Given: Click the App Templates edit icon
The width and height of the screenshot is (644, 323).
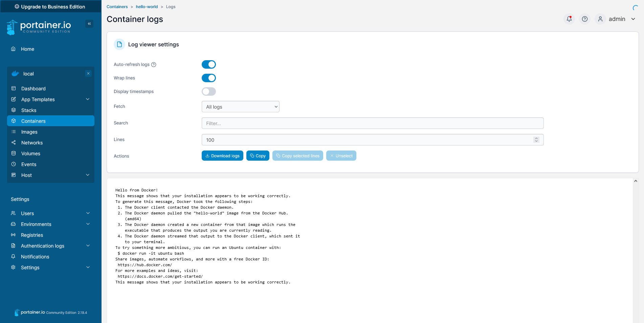Looking at the screenshot, I should pyautogui.click(x=14, y=99).
